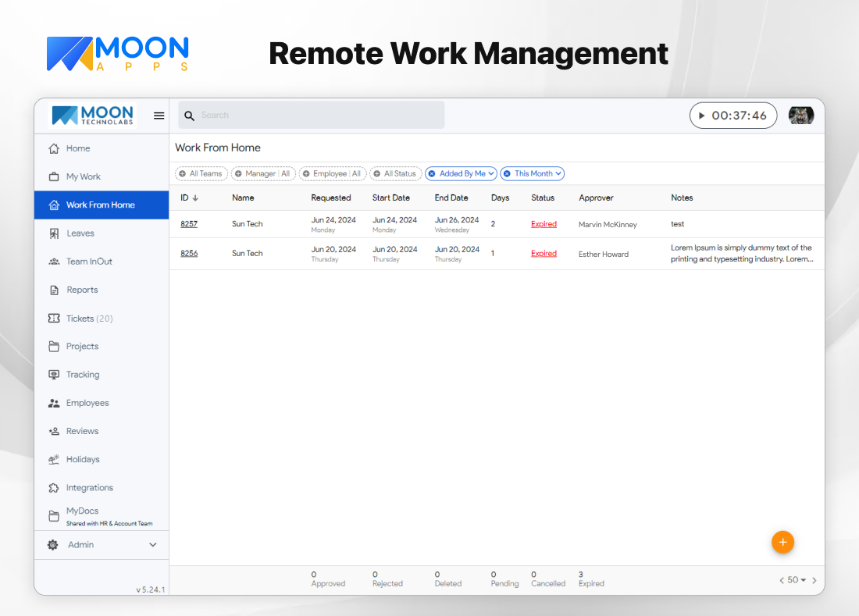Open the Integrations section
Image resolution: width=859 pixels, height=616 pixels.
pos(102,488)
